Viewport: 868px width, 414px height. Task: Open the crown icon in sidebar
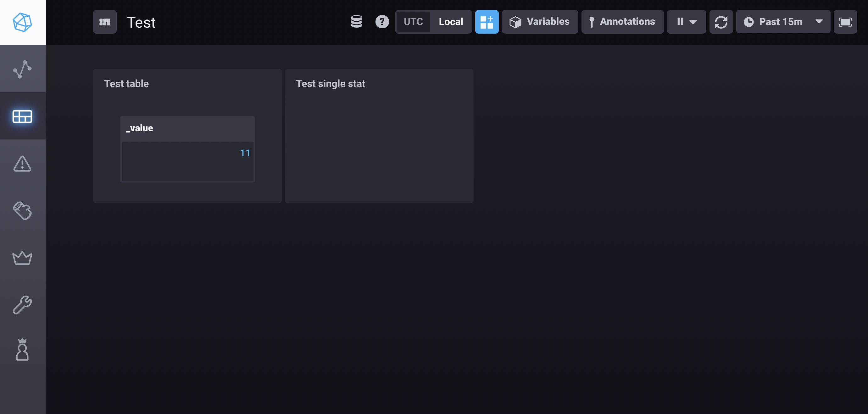pos(22,258)
